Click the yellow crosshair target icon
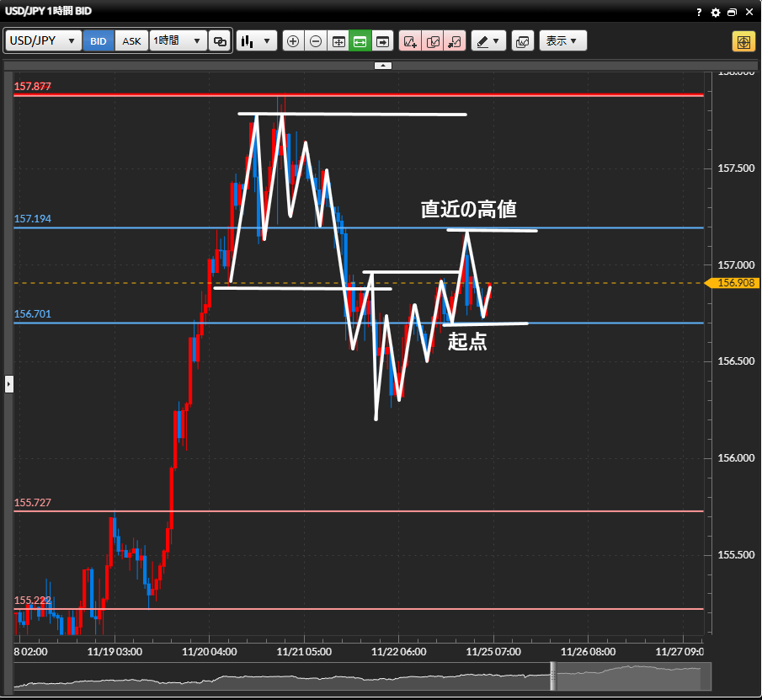762x700 pixels. pyautogui.click(x=743, y=40)
